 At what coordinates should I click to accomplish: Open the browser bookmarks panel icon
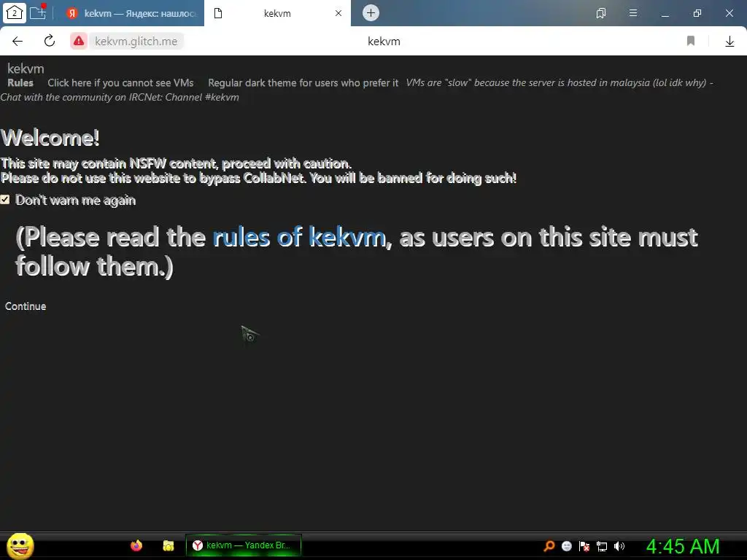point(601,13)
